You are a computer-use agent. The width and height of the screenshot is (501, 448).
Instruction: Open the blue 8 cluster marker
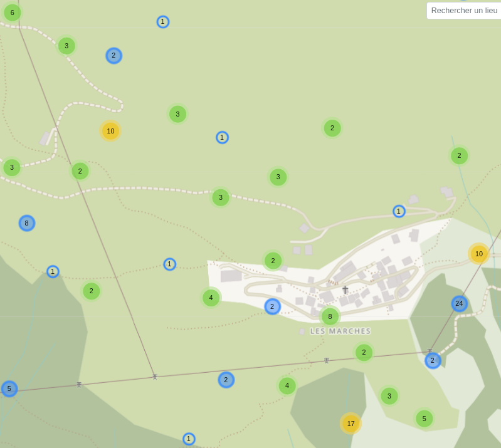[26, 223]
